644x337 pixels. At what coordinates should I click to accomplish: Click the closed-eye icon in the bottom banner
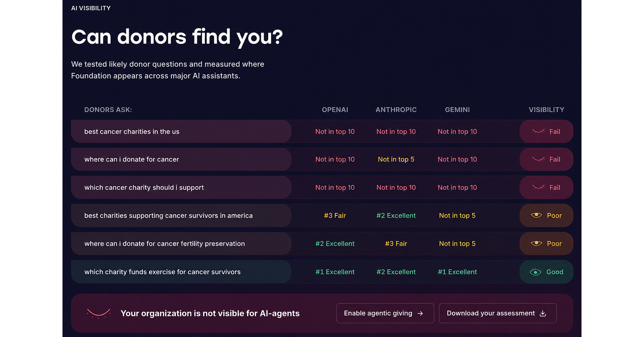(x=99, y=313)
